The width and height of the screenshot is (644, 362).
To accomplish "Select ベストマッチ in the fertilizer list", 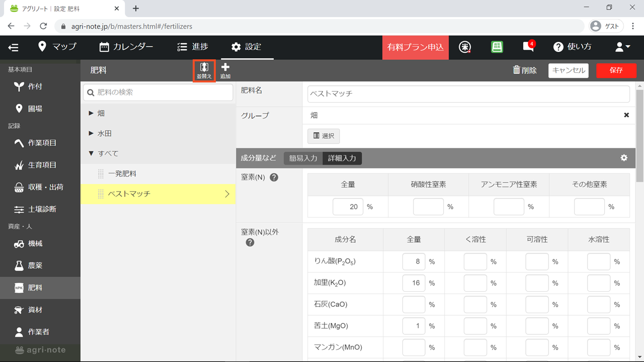I will (x=158, y=194).
